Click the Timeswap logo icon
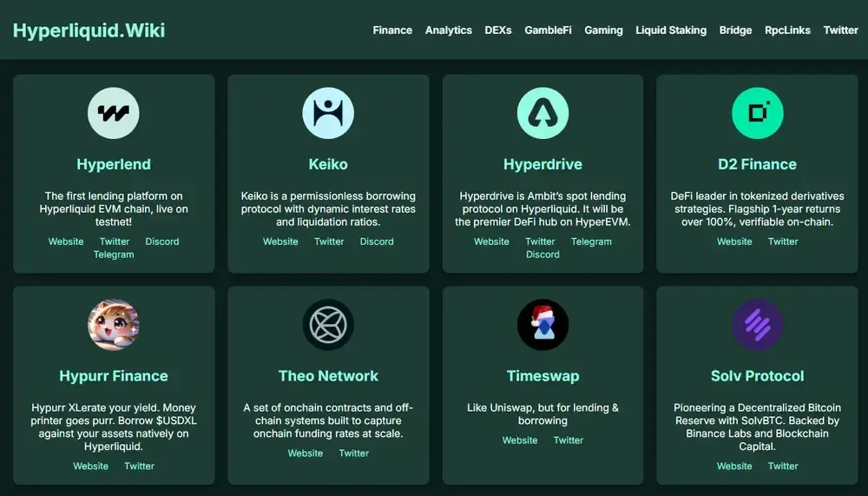868x496 pixels. pos(542,325)
